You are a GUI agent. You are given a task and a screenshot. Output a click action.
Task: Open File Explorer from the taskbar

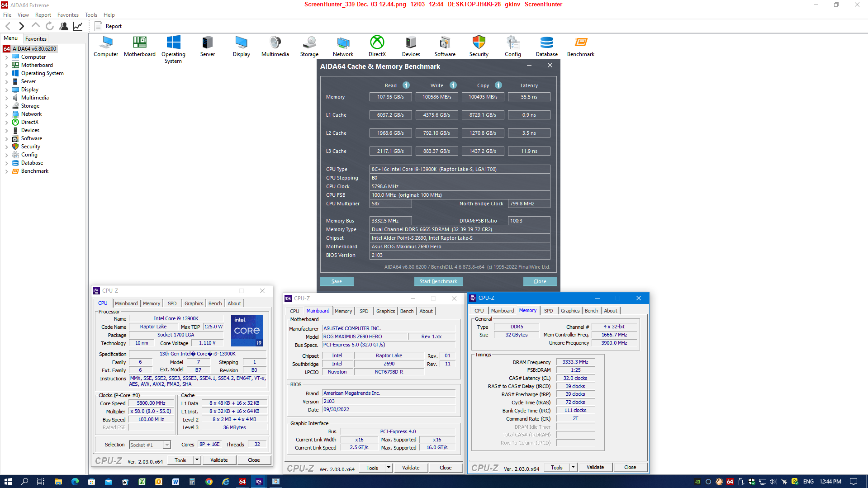[x=58, y=482]
